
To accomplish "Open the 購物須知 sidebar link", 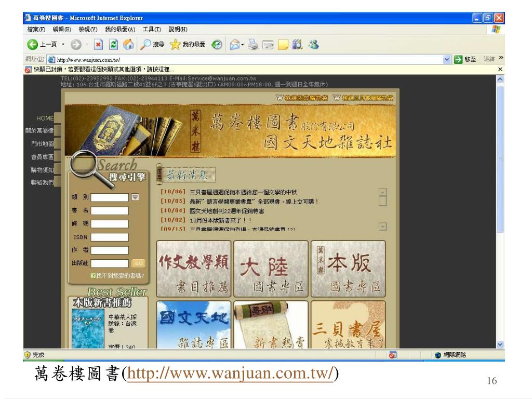I will tap(43, 170).
